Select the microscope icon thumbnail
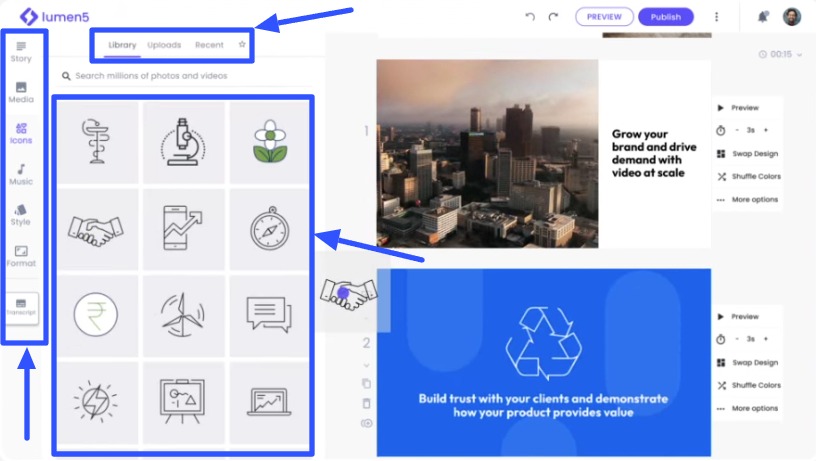The width and height of the screenshot is (816, 461). click(183, 142)
